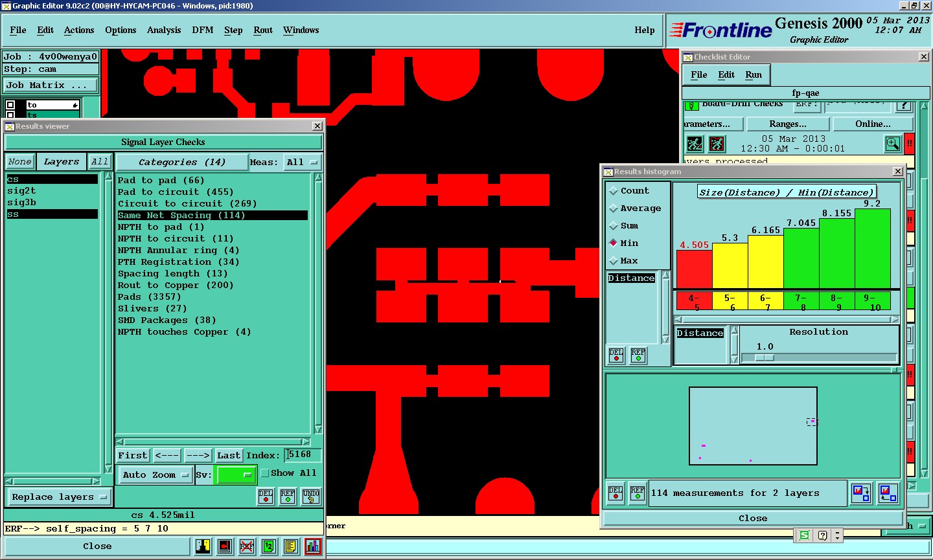The image size is (933, 560).
Task: Click the crossed-out REF icon
Action: [x=247, y=546]
